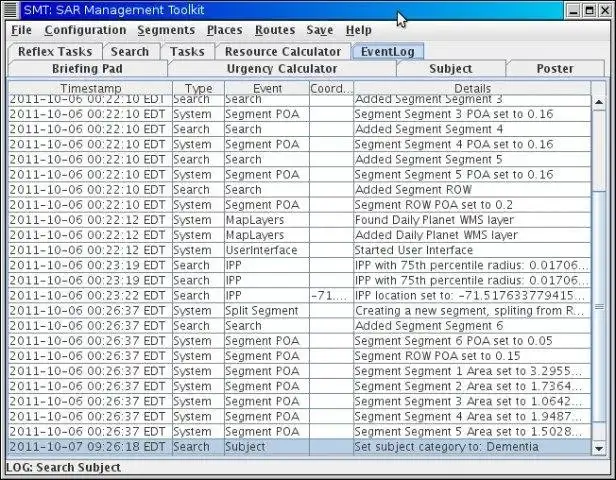Image resolution: width=616 pixels, height=480 pixels.
Task: Click the scrollbar down arrow
Action: [599, 448]
